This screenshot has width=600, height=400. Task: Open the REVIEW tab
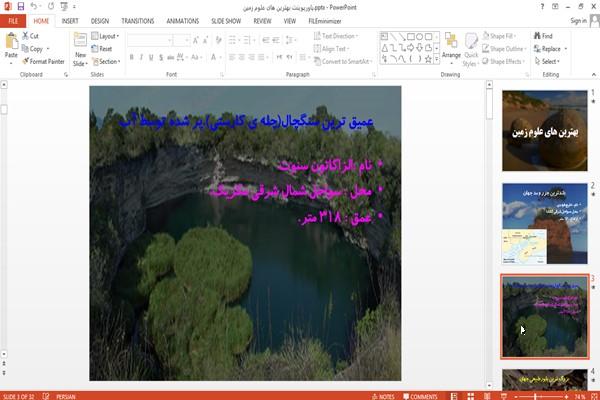pos(262,21)
